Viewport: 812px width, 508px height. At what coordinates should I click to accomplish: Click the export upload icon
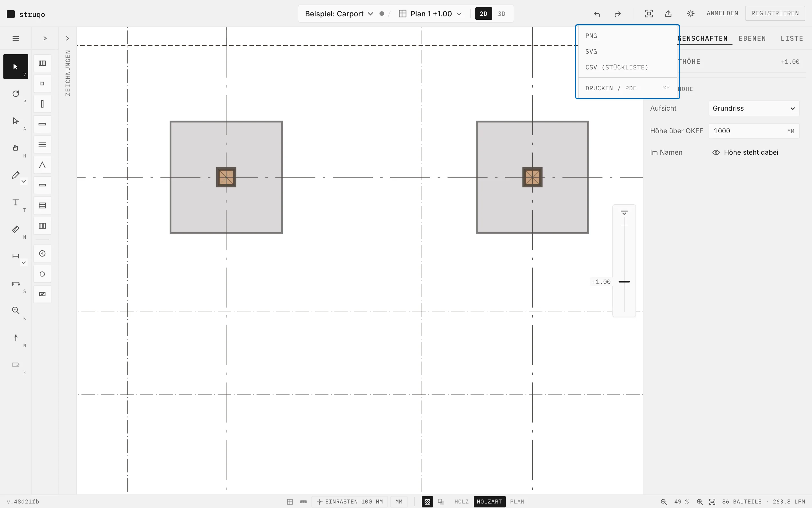point(668,14)
